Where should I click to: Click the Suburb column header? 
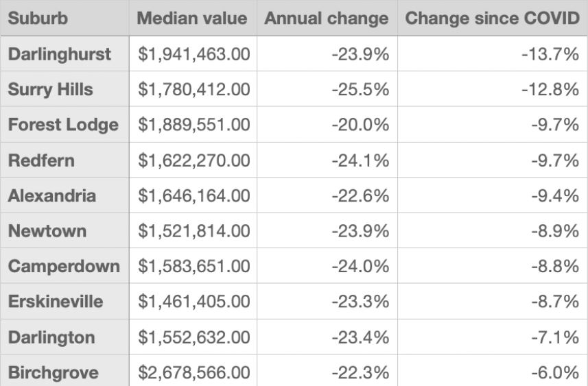click(38, 18)
